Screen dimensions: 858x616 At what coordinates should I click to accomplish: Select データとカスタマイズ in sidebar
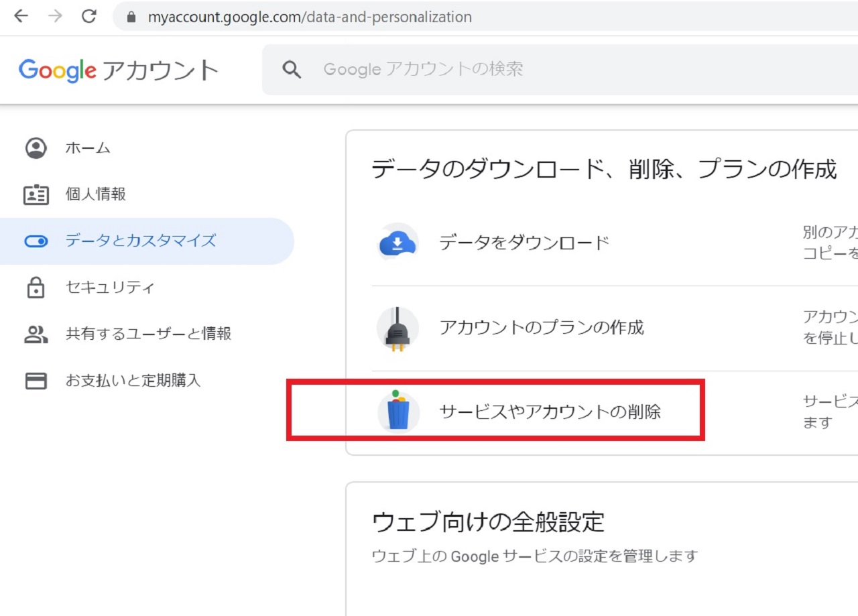tap(140, 241)
